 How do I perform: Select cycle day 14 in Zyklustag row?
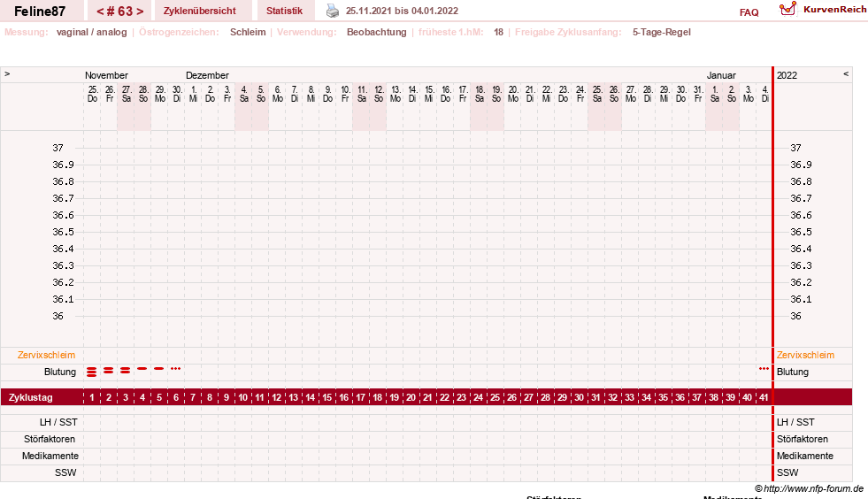click(x=310, y=397)
